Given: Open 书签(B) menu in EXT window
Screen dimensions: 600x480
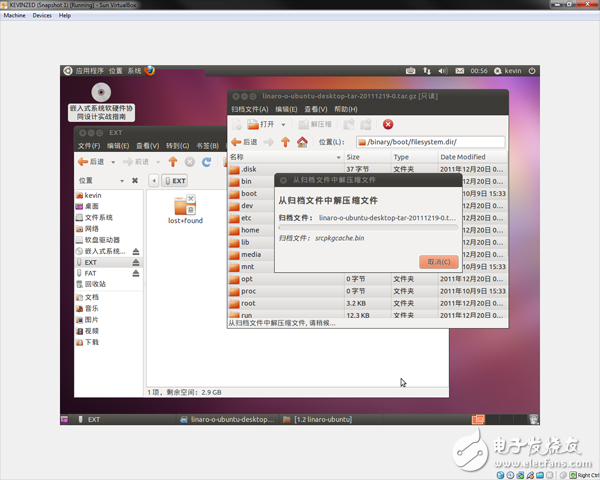Looking at the screenshot, I should pos(207,146).
